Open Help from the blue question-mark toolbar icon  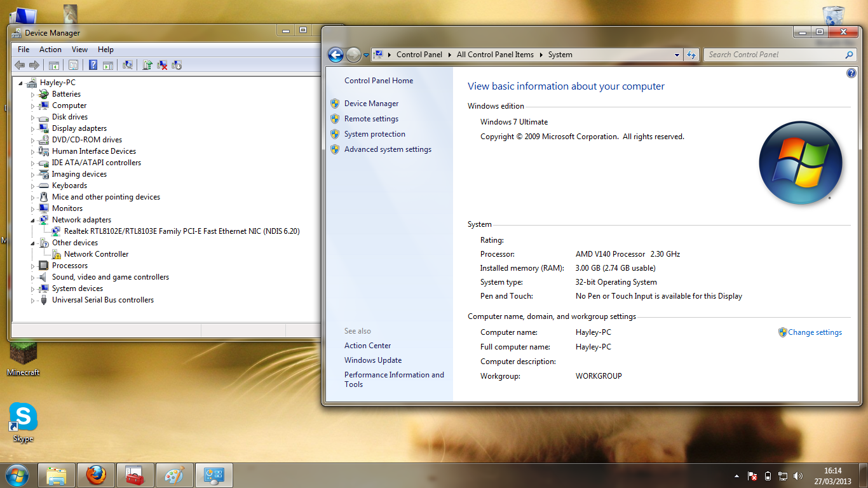pyautogui.click(x=93, y=65)
